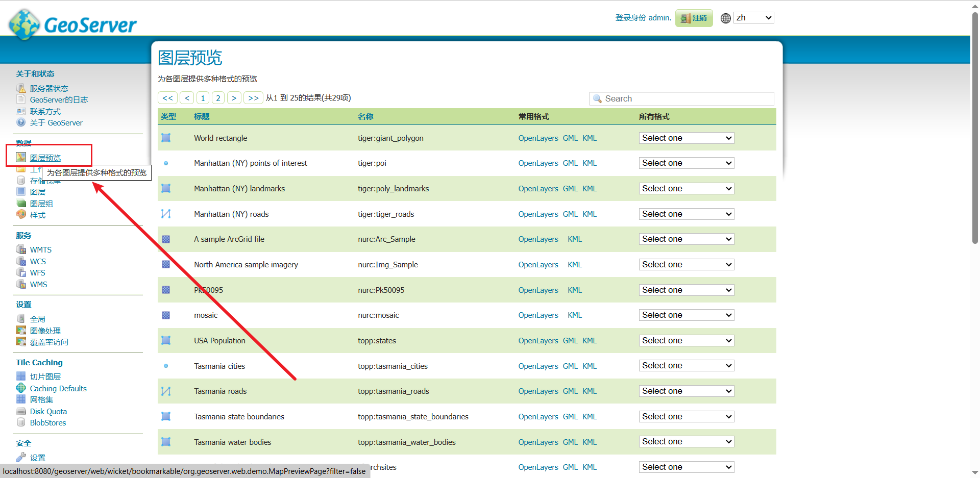980x478 pixels.
Task: Click the 样式 styles palette icon
Action: click(21, 215)
